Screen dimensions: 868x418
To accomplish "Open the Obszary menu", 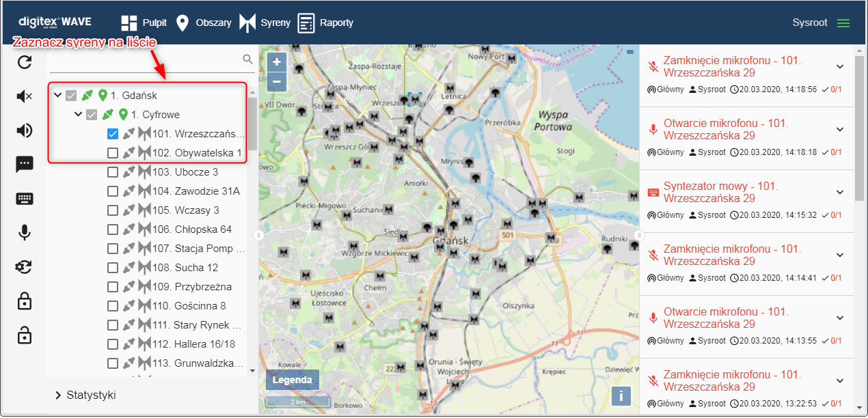I will tap(203, 23).
